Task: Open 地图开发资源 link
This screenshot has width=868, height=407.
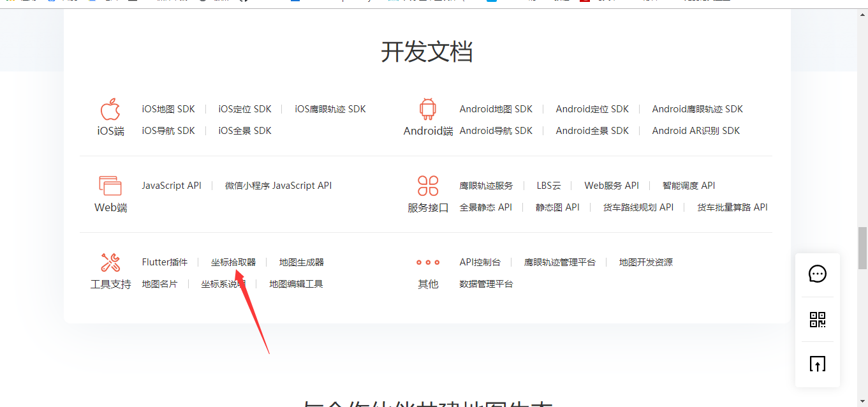Action: [x=646, y=262]
